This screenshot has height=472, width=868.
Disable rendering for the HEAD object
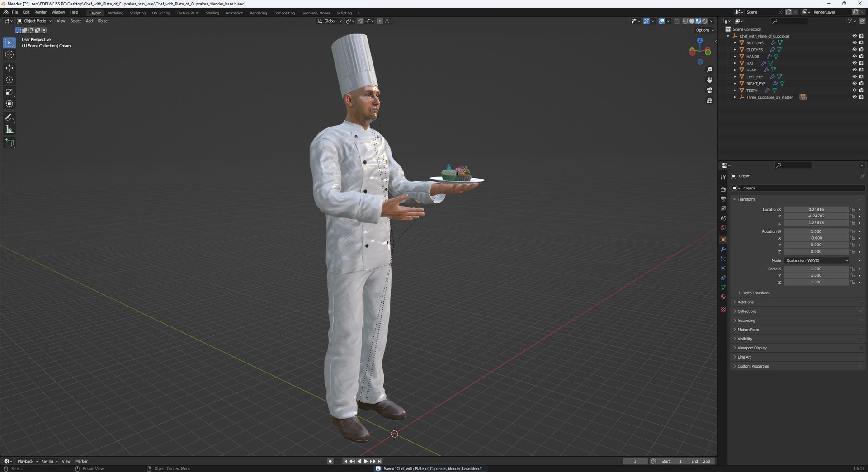click(861, 70)
